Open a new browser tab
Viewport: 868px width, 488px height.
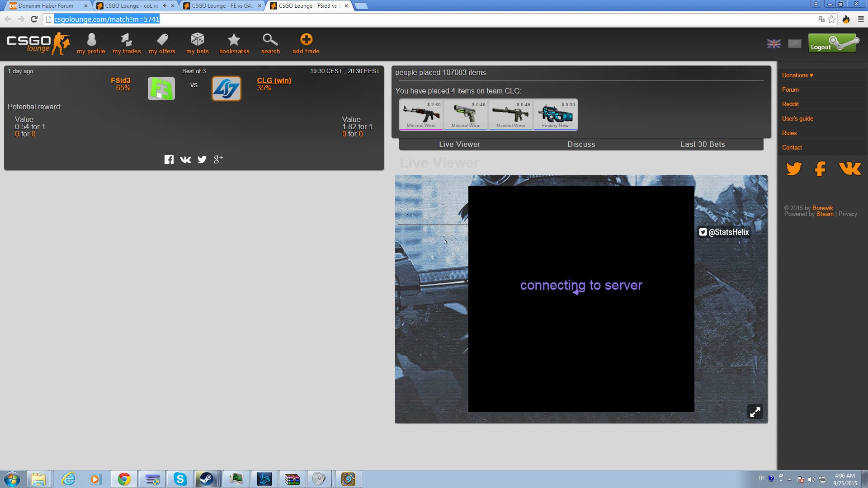tap(361, 6)
